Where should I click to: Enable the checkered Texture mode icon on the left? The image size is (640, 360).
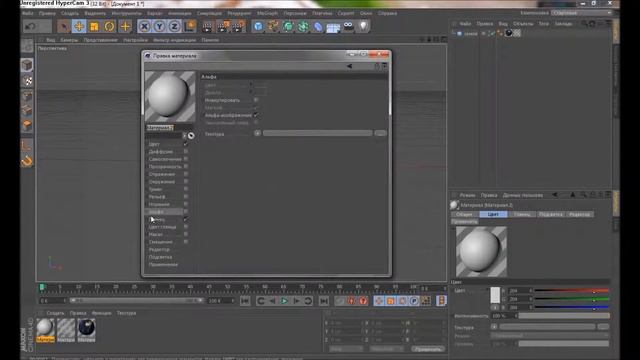click(x=27, y=81)
